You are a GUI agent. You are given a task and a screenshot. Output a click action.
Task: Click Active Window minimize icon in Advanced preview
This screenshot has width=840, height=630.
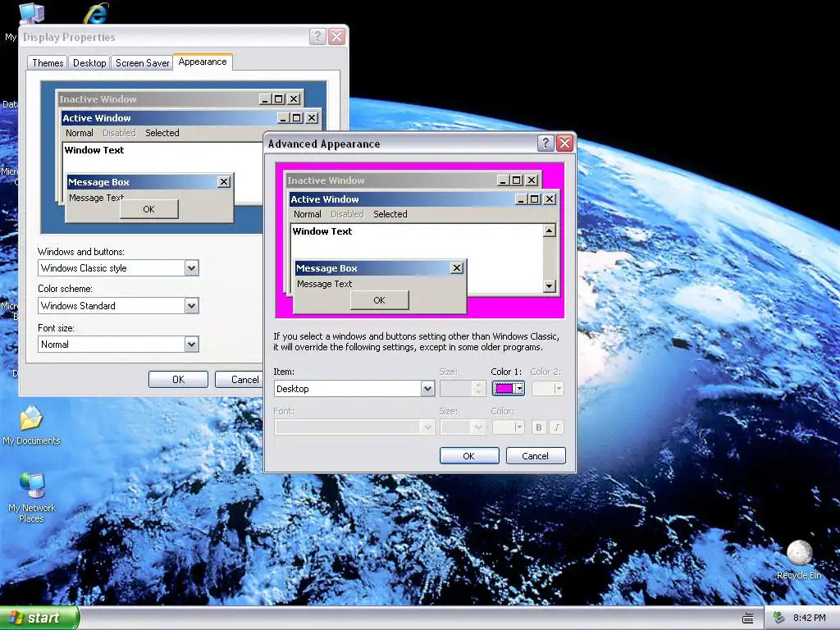coord(521,199)
